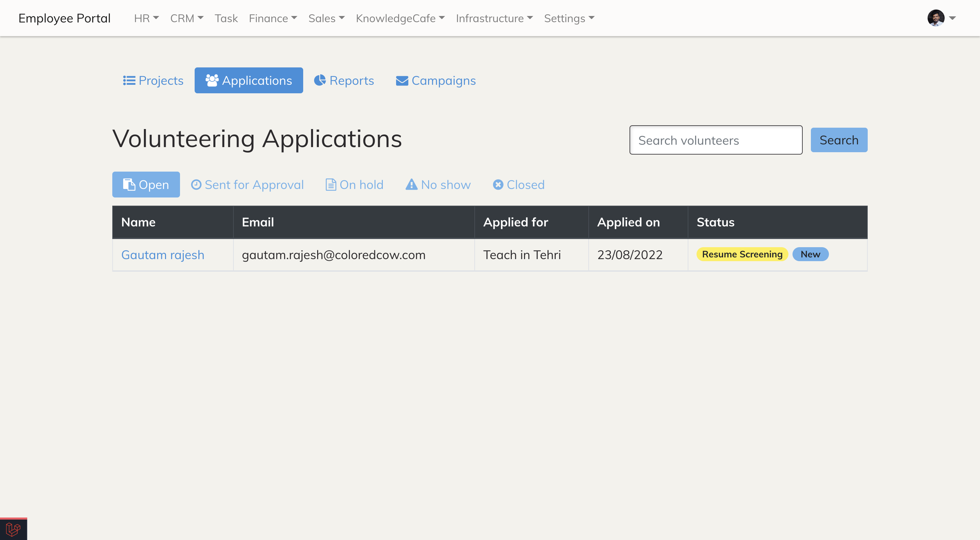Select the Task menu item
Viewport: 980px width, 540px height.
coord(226,18)
